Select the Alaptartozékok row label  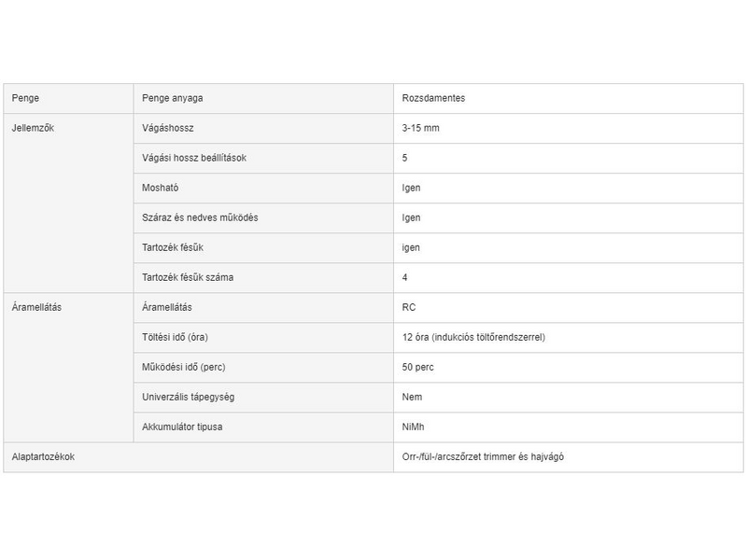(x=43, y=456)
